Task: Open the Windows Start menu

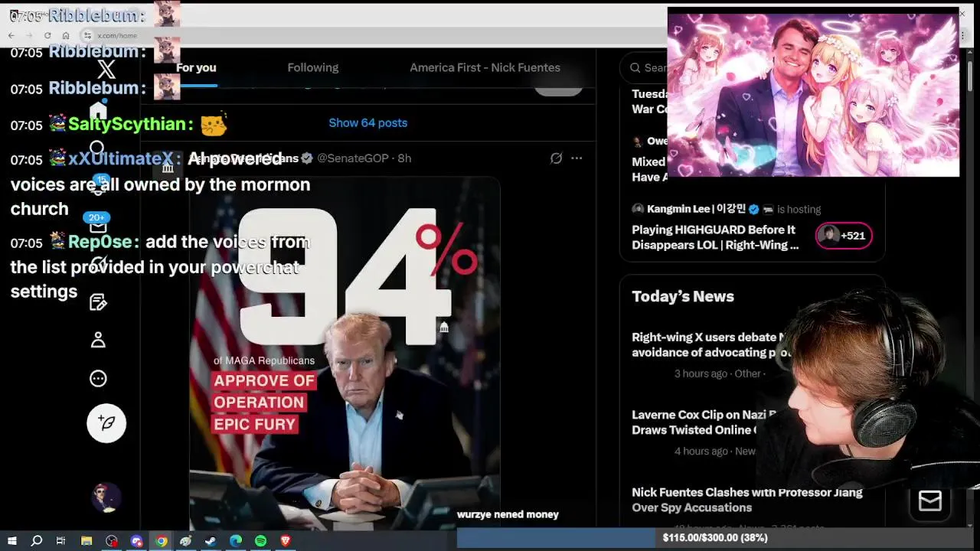Action: click(12, 541)
